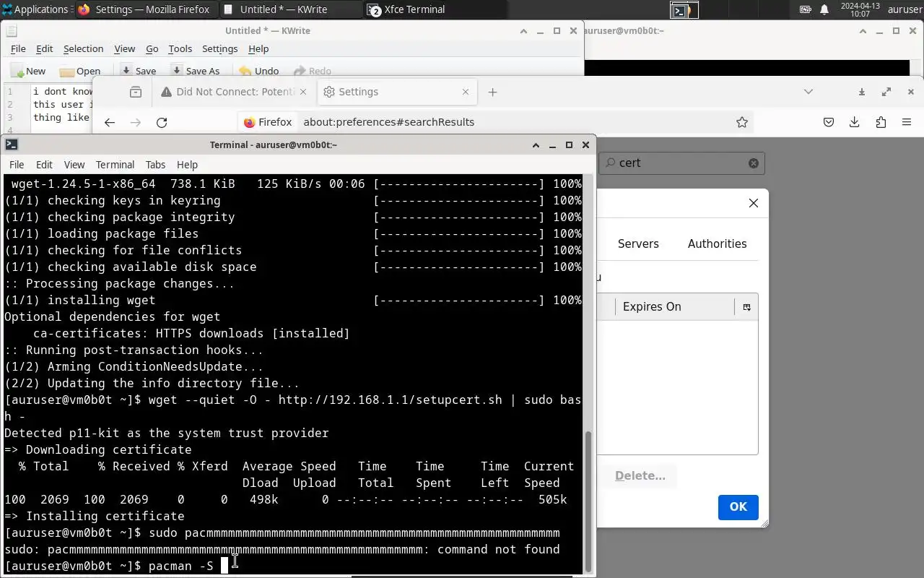Screen dimensions: 924x578
Task: Go back in Firefox
Action: coord(110,122)
